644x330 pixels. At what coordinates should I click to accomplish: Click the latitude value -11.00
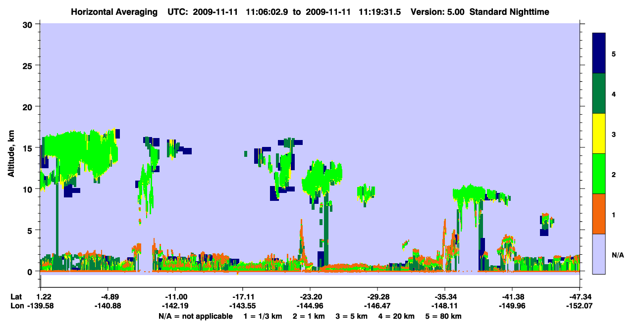175,297
